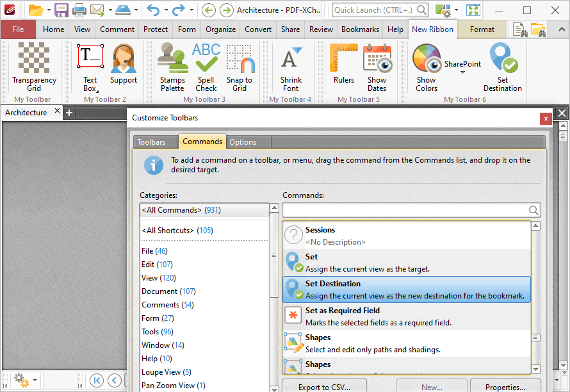Open the undo history dropdown arrow
The image size is (570, 392).
click(165, 10)
